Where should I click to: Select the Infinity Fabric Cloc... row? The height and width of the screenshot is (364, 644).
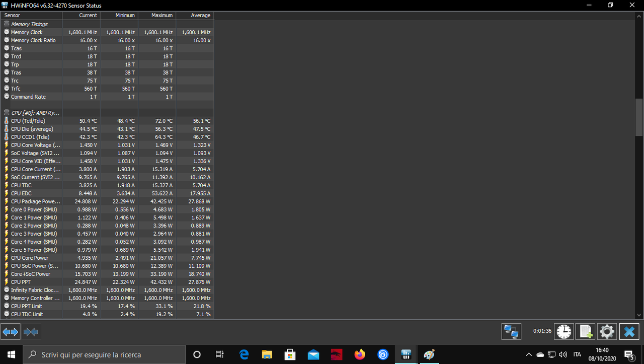click(x=107, y=290)
